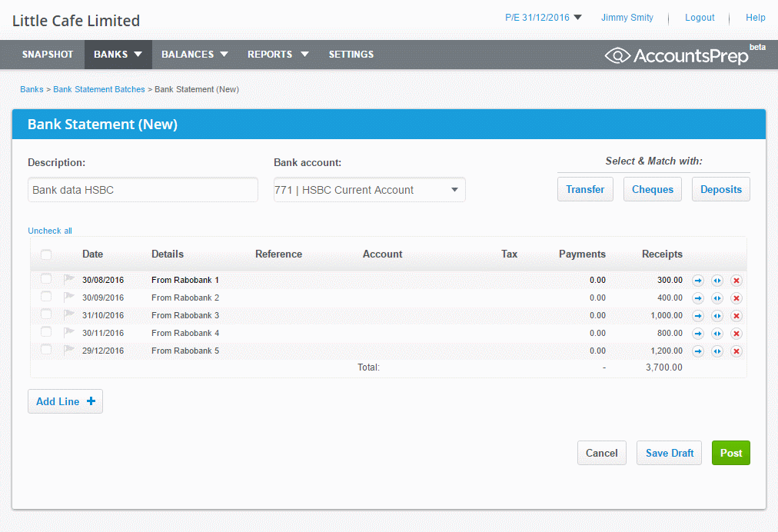Go to Bank Statement Batches breadcrumb
778x532 pixels.
click(x=99, y=89)
